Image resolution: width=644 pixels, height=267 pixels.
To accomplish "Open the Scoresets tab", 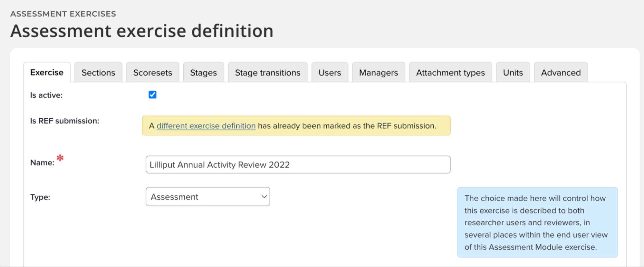I will (152, 73).
